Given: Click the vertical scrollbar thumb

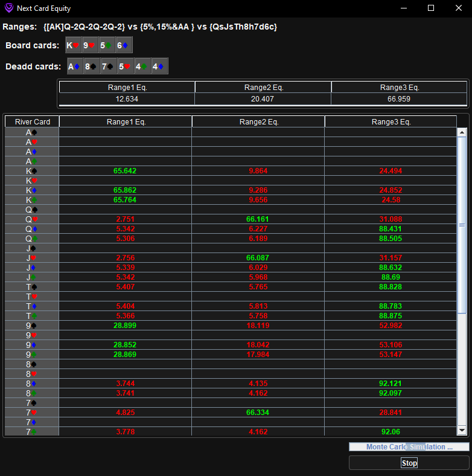Looking at the screenshot, I should 462,225.
